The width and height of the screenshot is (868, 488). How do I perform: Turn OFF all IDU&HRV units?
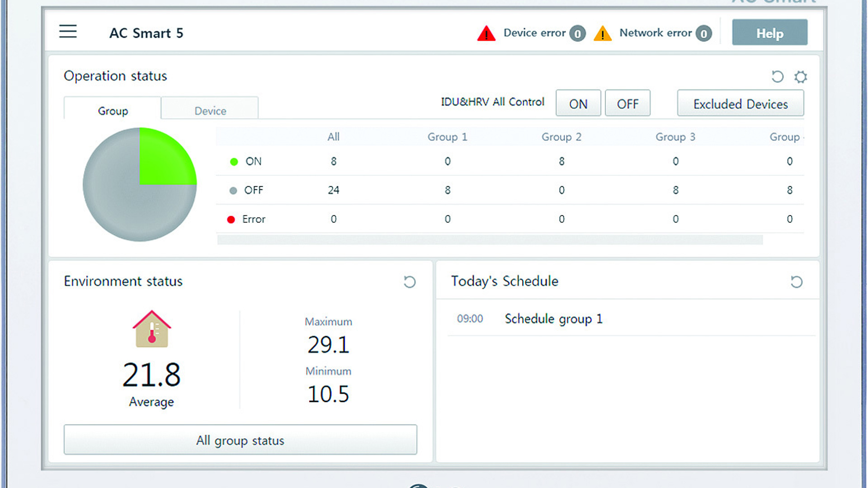(x=627, y=103)
